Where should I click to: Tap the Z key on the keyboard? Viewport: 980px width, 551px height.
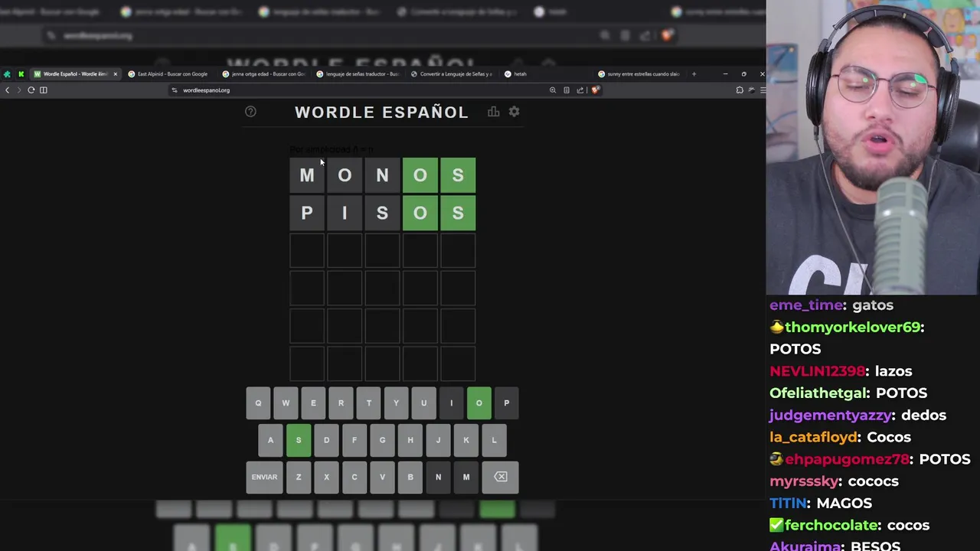click(x=299, y=477)
